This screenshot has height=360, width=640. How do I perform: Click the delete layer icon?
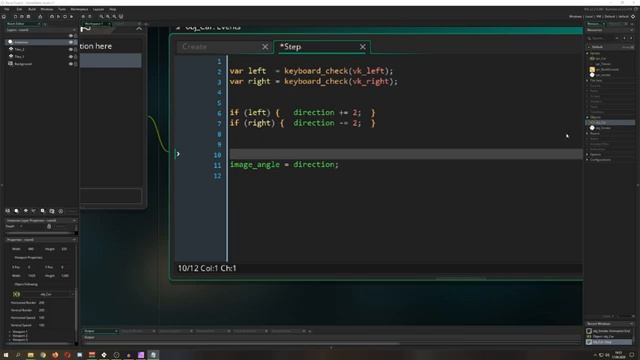[61, 211]
